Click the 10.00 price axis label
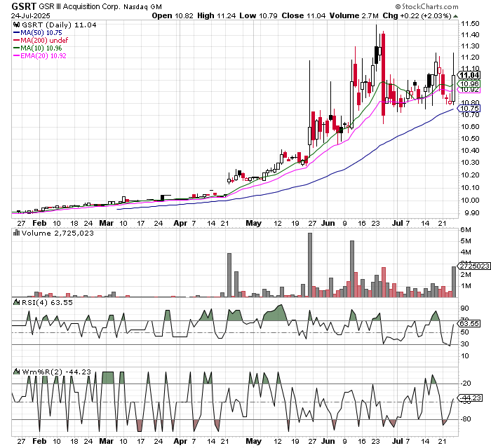The width and height of the screenshot is (491, 448). 470,201
